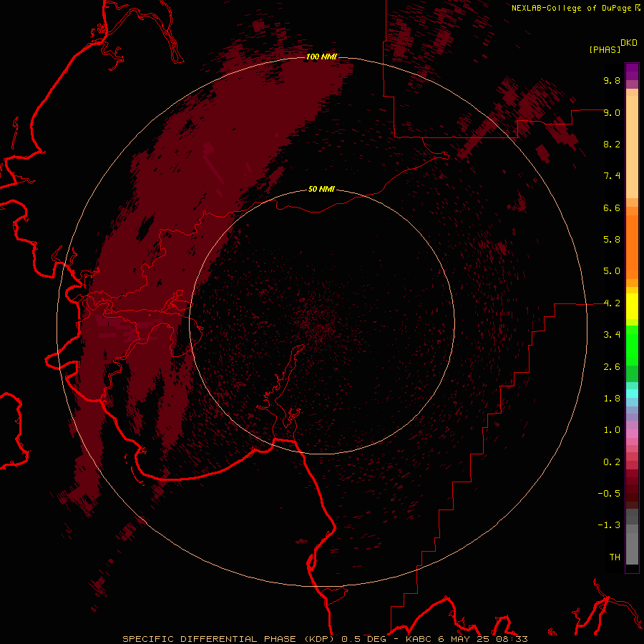This screenshot has height=644, width=644.
Task: Click the 2.6 value on the color scale
Action: click(612, 367)
